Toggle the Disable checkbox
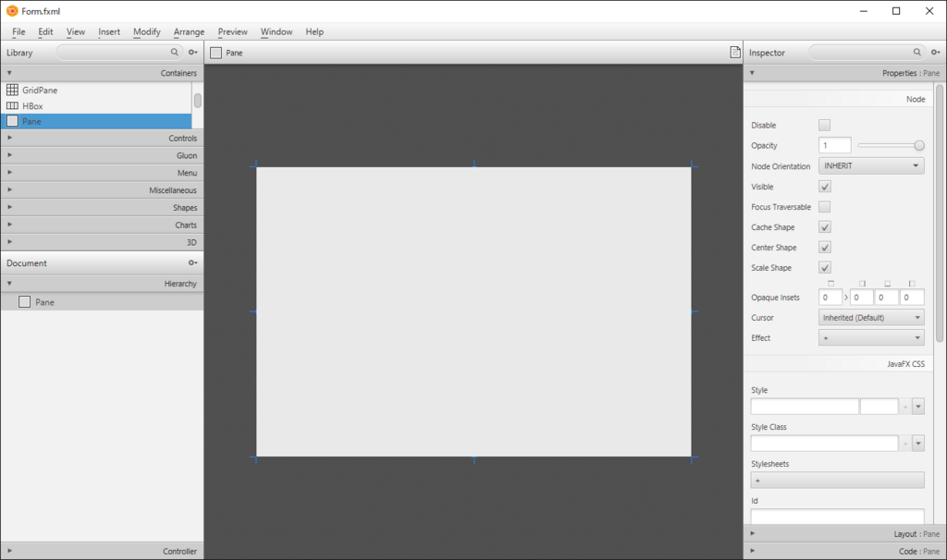This screenshot has width=947, height=560. tap(824, 125)
